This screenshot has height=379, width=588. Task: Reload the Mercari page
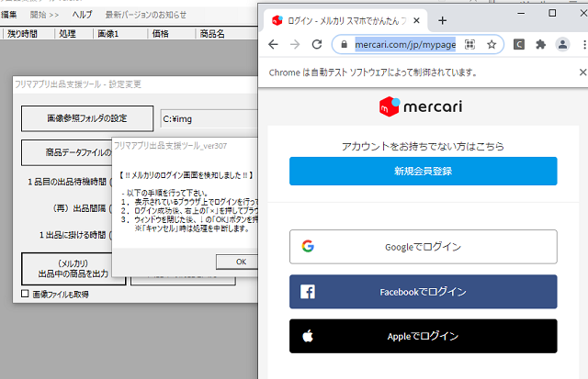[x=317, y=45]
